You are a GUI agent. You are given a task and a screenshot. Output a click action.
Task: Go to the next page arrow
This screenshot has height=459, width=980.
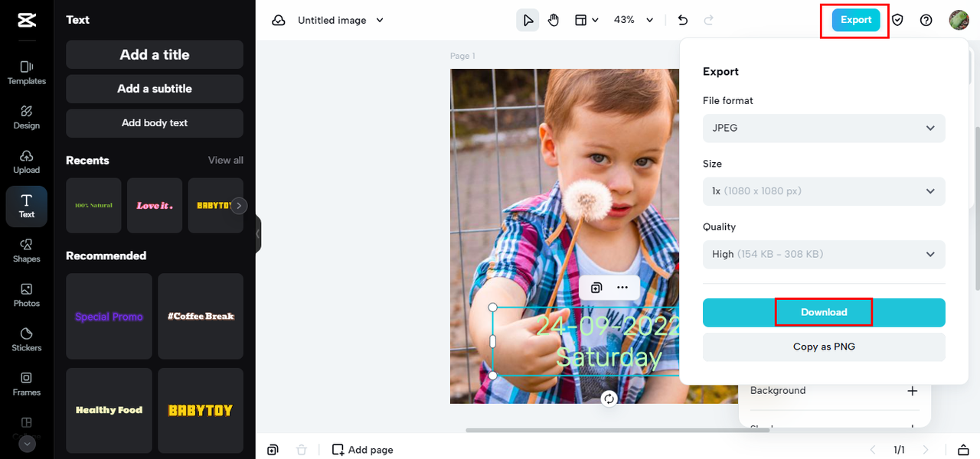click(x=926, y=450)
